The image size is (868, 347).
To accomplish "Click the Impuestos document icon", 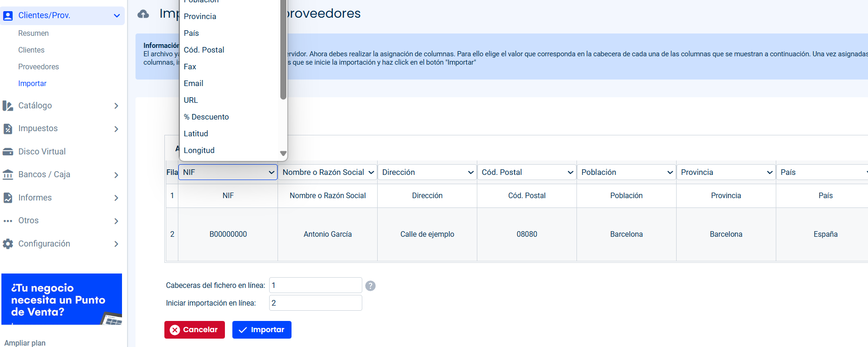I will (8, 129).
